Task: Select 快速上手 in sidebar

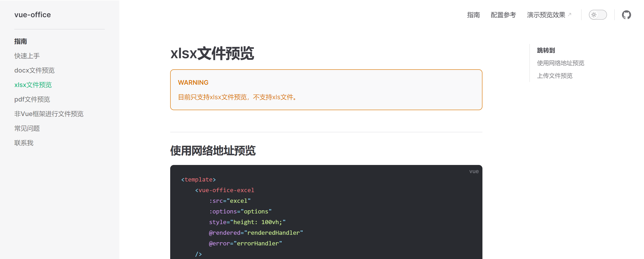Action: coord(27,56)
